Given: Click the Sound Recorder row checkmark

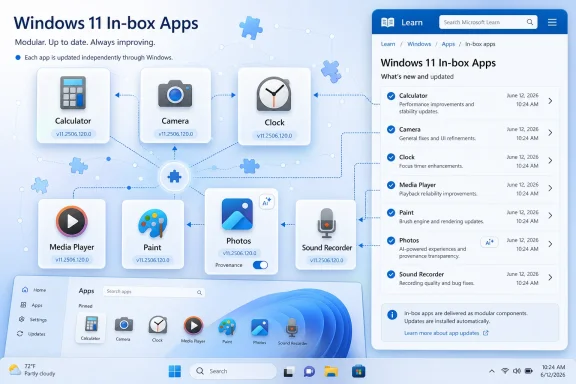Looking at the screenshot, I should [391, 274].
